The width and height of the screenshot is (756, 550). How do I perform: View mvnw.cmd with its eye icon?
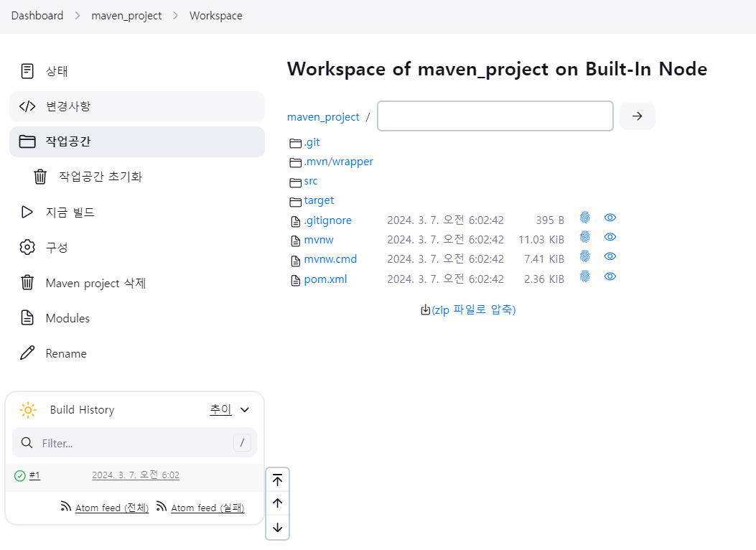coord(610,256)
